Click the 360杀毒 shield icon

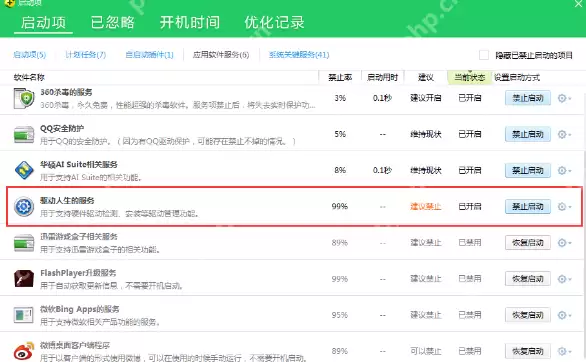tap(24, 98)
